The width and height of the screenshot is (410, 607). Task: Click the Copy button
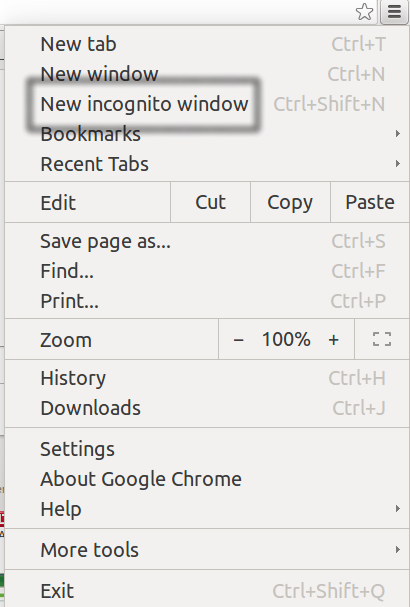pyautogui.click(x=290, y=202)
